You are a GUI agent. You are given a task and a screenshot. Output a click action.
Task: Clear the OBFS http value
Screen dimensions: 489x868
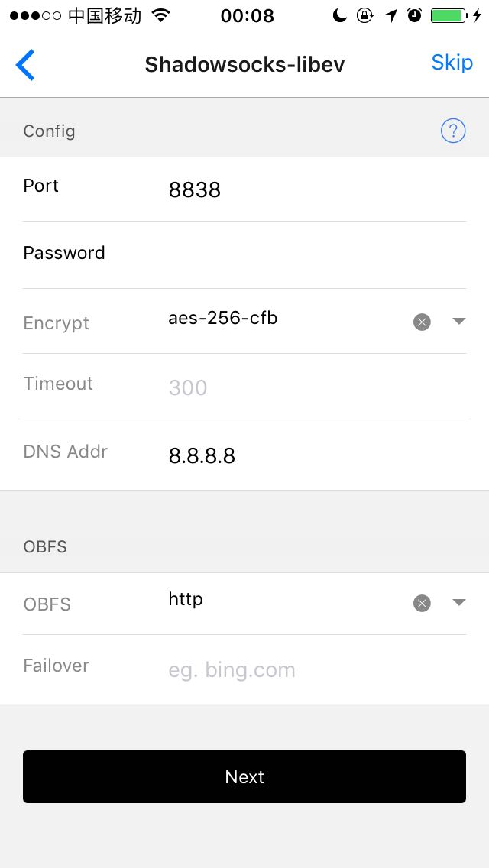422,604
